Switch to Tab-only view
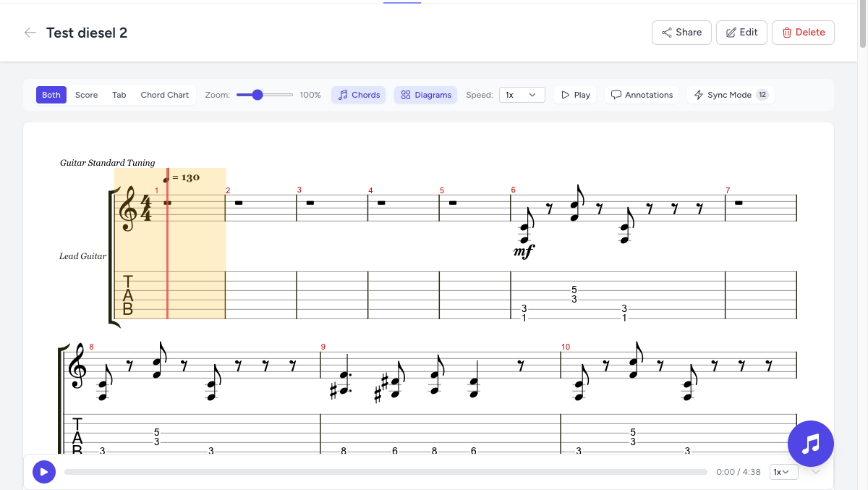This screenshot has height=490, width=868. pyautogui.click(x=119, y=94)
